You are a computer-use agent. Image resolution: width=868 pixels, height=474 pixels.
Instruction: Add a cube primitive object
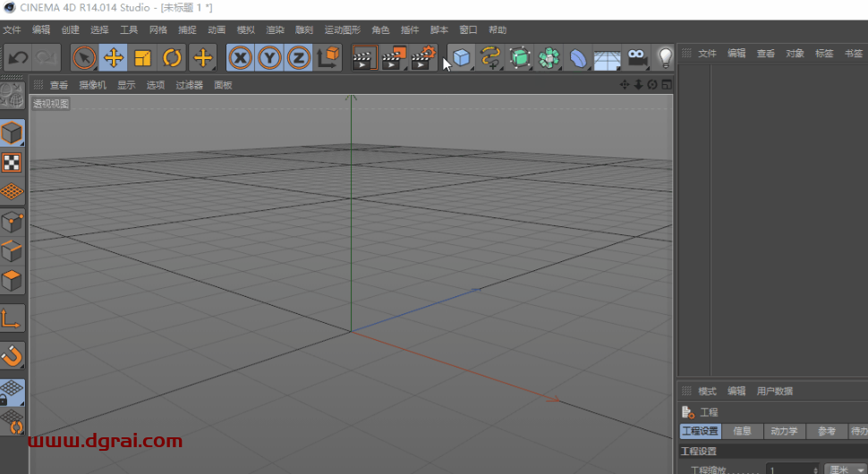click(461, 59)
